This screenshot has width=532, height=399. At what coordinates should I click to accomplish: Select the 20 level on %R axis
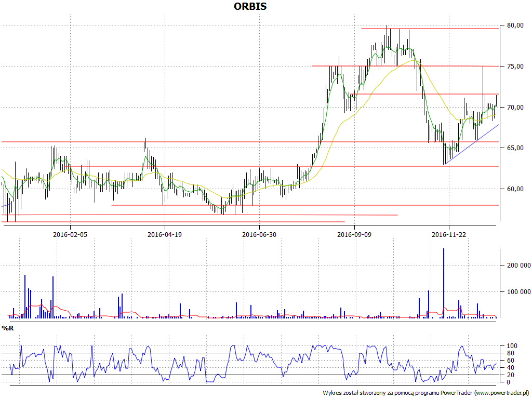512,375
